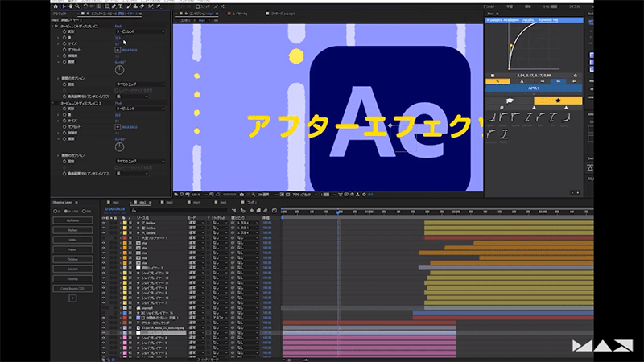
Task: Select the In radio button in Obsessive Layers
Action: pos(55,211)
